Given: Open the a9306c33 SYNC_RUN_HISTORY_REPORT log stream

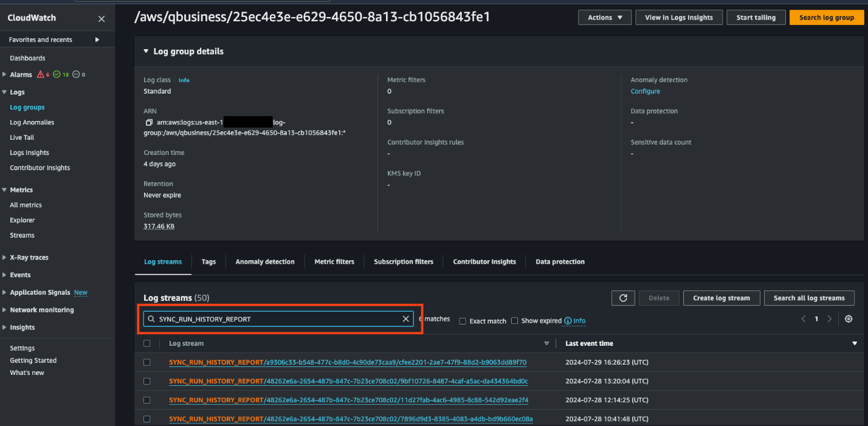Looking at the screenshot, I should [x=348, y=362].
